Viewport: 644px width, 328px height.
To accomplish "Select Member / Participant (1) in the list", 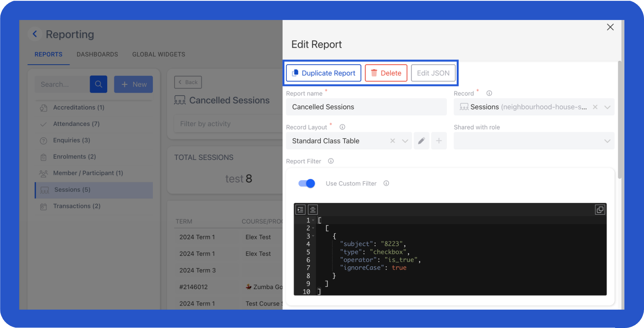I will [94, 173].
